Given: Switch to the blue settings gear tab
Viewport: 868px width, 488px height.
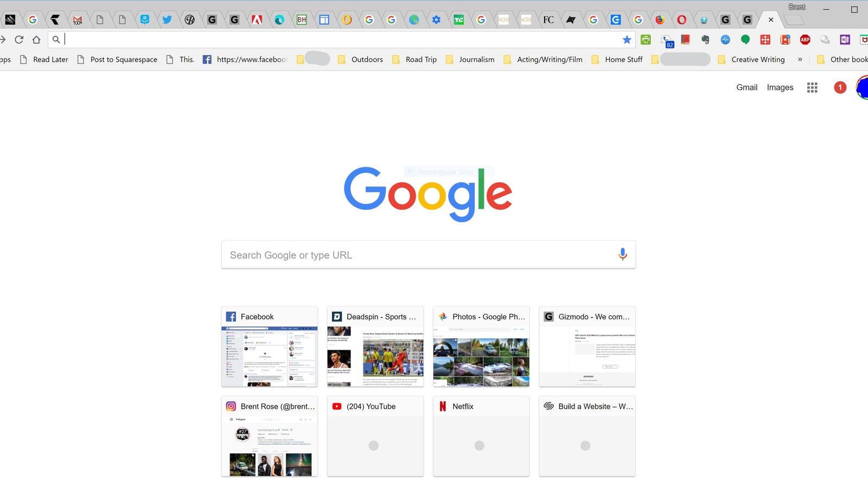Looking at the screenshot, I should coord(436,20).
